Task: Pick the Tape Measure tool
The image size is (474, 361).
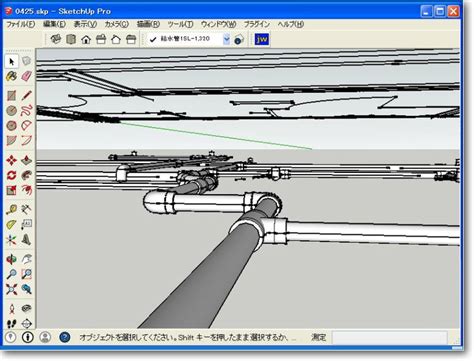Action: click(x=12, y=210)
